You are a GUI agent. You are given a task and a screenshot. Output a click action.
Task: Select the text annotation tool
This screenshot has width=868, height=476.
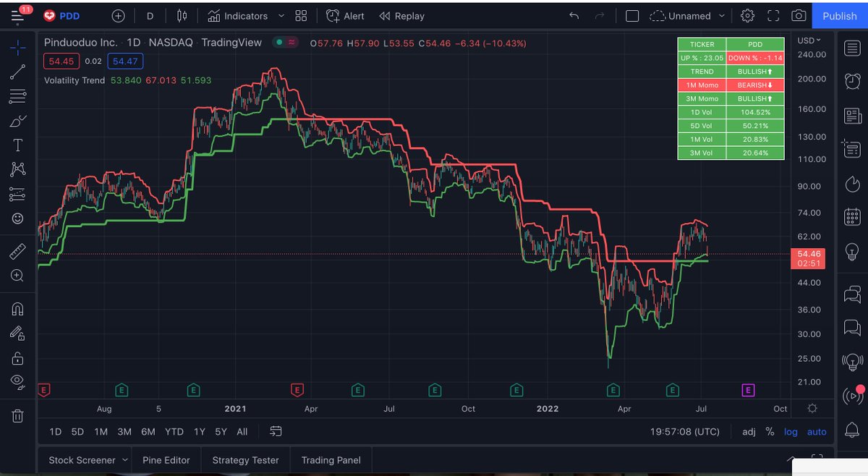point(18,145)
